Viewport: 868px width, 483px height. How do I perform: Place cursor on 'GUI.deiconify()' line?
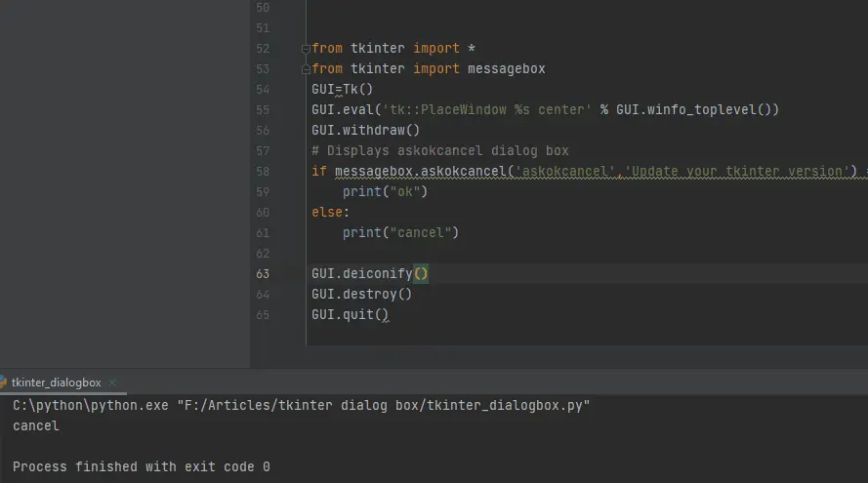point(370,274)
